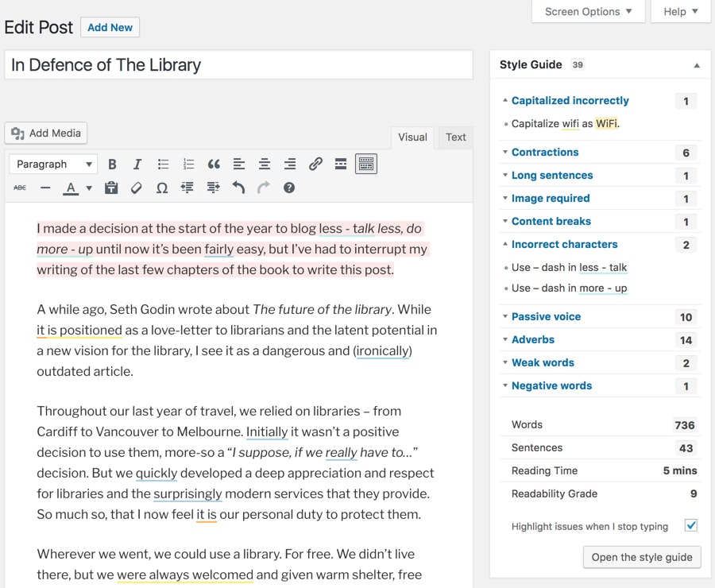
Task: Click the Add New post button
Action: click(x=110, y=27)
